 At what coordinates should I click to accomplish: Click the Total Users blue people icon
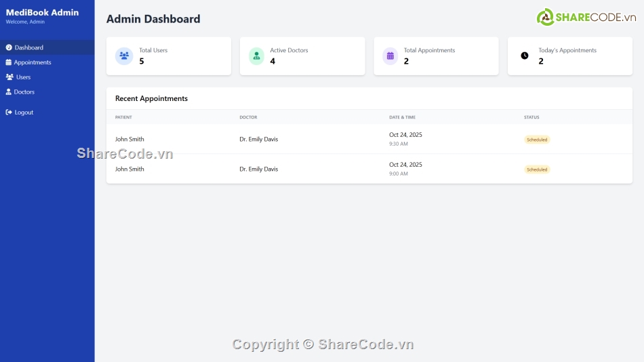point(123,56)
